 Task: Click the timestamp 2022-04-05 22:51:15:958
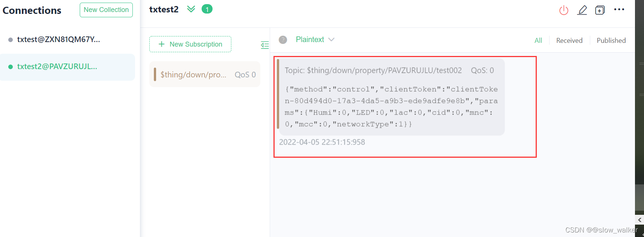pyautogui.click(x=322, y=142)
